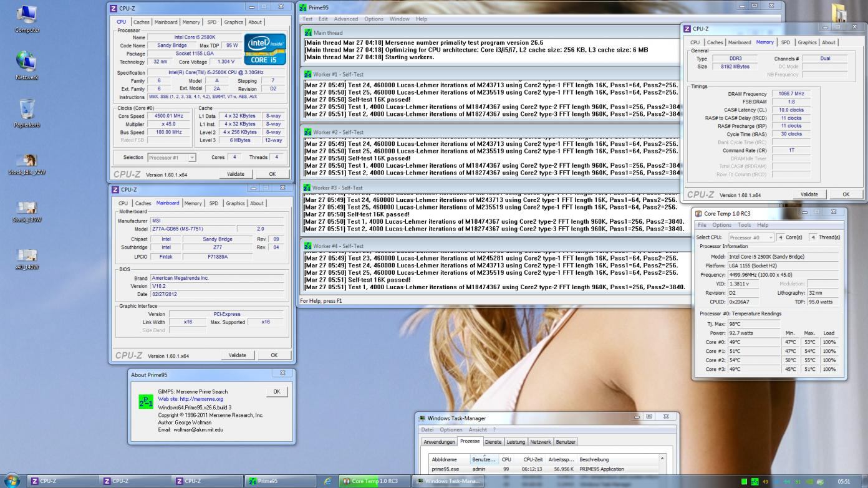Open the Computer desktop icon

coord(26,19)
